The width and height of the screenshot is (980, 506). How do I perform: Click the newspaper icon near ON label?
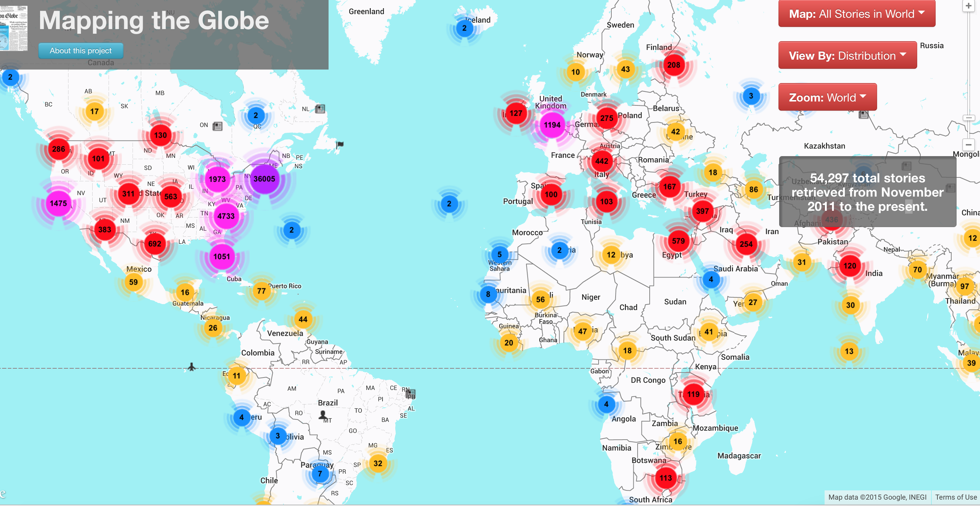(218, 126)
